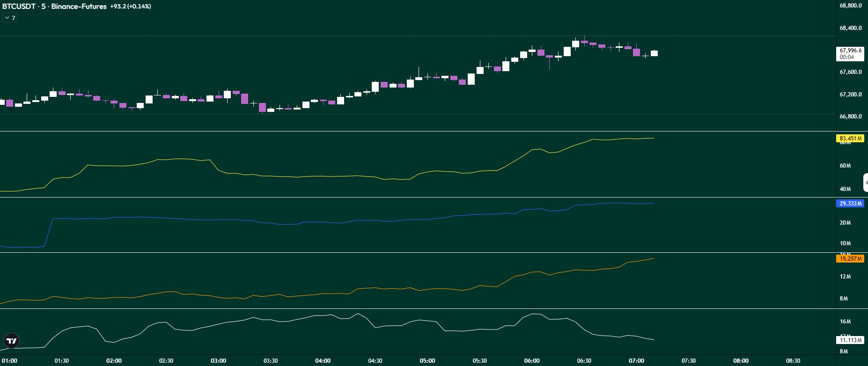Click the blue 29.333M value label
Image resolution: width=868 pixels, height=366 pixels.
pos(850,204)
